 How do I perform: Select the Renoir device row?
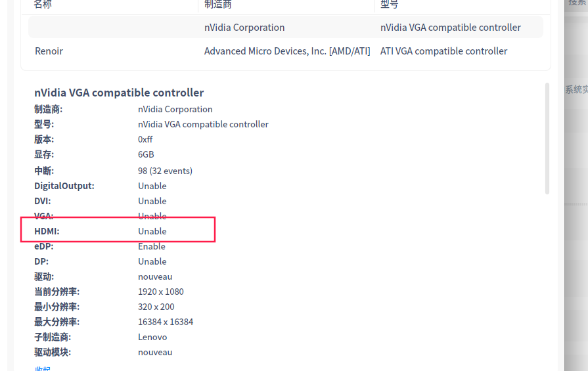pyautogui.click(x=49, y=51)
